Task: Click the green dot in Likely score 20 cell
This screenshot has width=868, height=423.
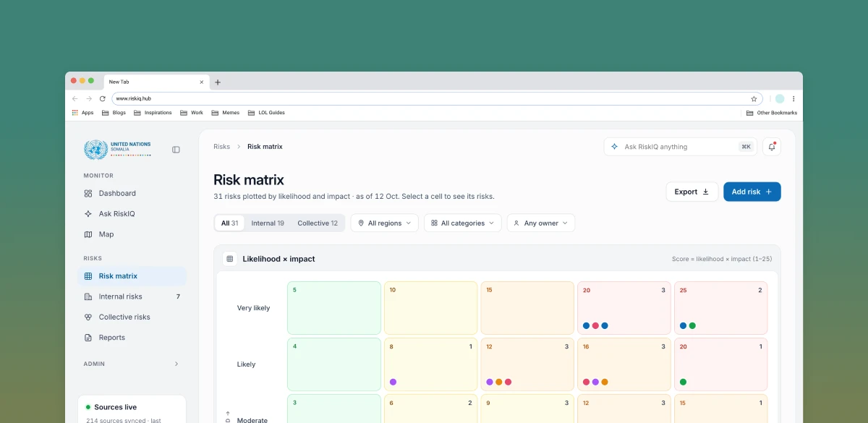Action: point(683,382)
